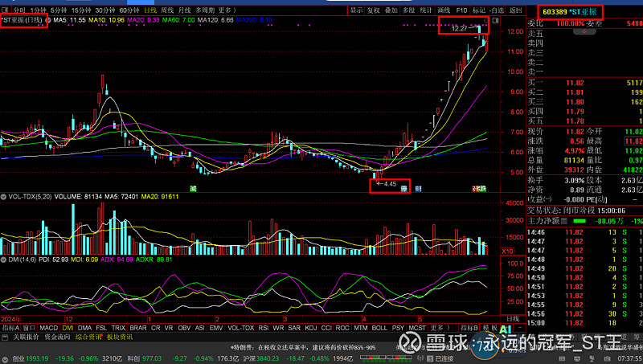Click the signal antenna icon in status bar
This screenshot has width=643, height=364.
tap(420, 358)
